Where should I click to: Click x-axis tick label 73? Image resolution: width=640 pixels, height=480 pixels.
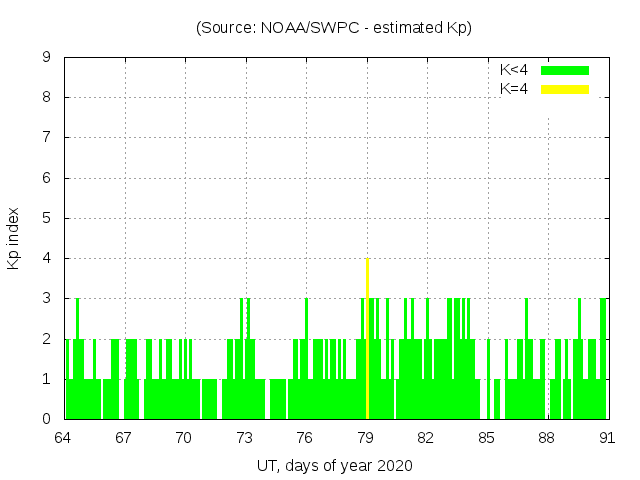click(x=244, y=438)
